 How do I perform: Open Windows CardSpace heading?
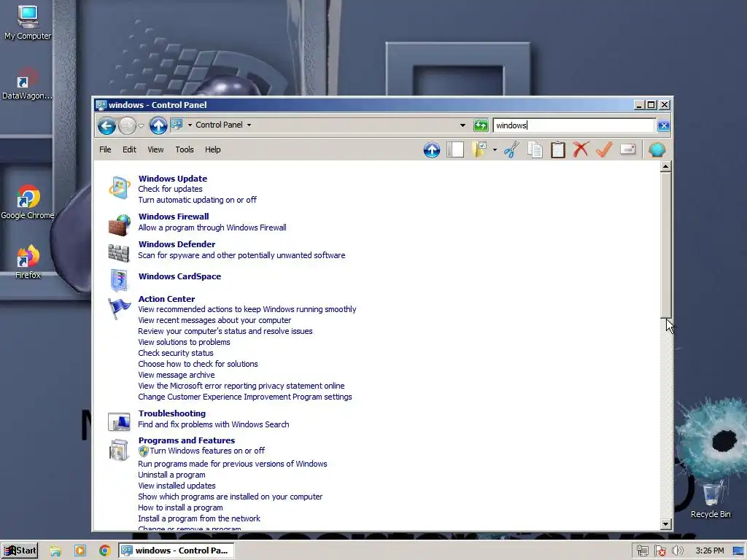pyautogui.click(x=179, y=276)
